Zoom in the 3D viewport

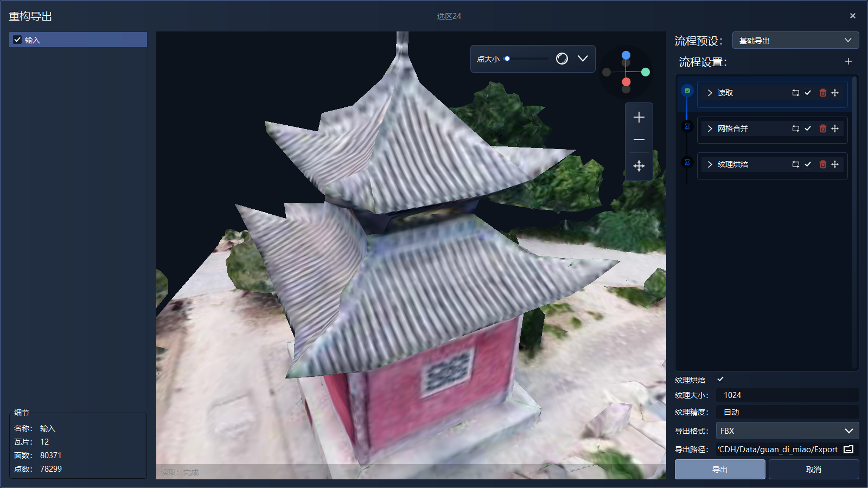639,117
